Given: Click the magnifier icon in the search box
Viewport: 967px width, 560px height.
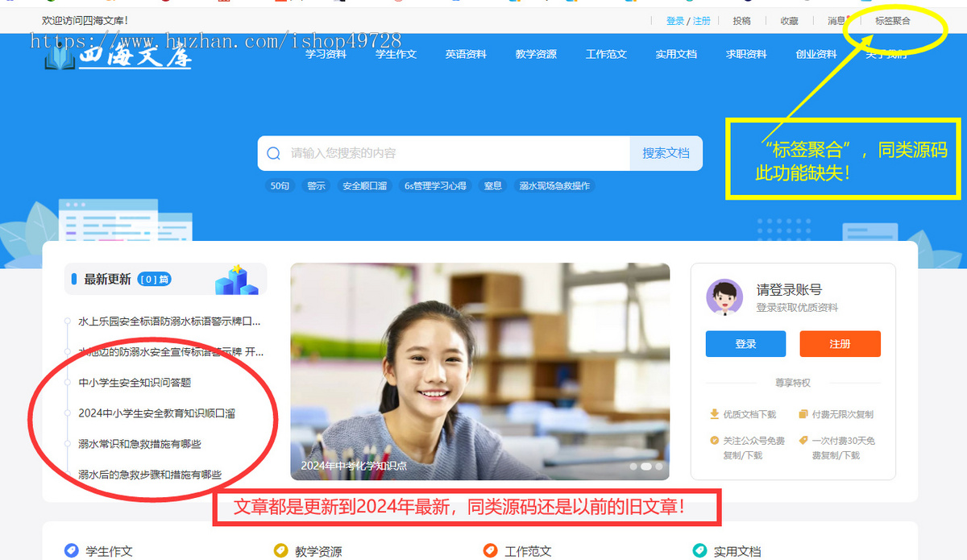Looking at the screenshot, I should click(274, 153).
